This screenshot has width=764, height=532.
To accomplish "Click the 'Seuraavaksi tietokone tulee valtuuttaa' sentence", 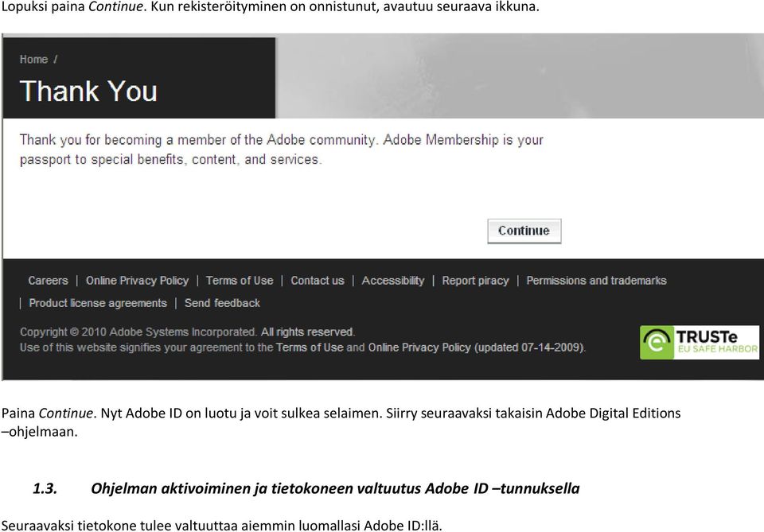I will pos(222,526).
